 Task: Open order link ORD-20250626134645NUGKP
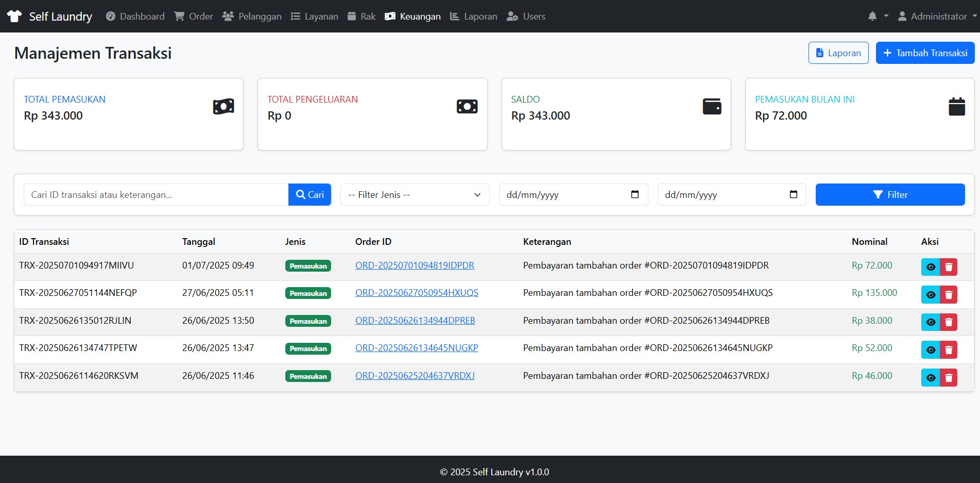coord(417,348)
